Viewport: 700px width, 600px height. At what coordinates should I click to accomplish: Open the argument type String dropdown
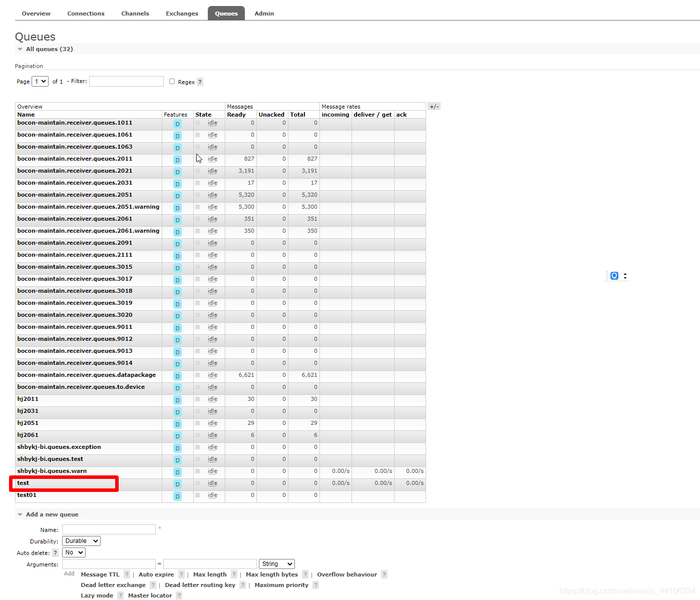click(277, 564)
